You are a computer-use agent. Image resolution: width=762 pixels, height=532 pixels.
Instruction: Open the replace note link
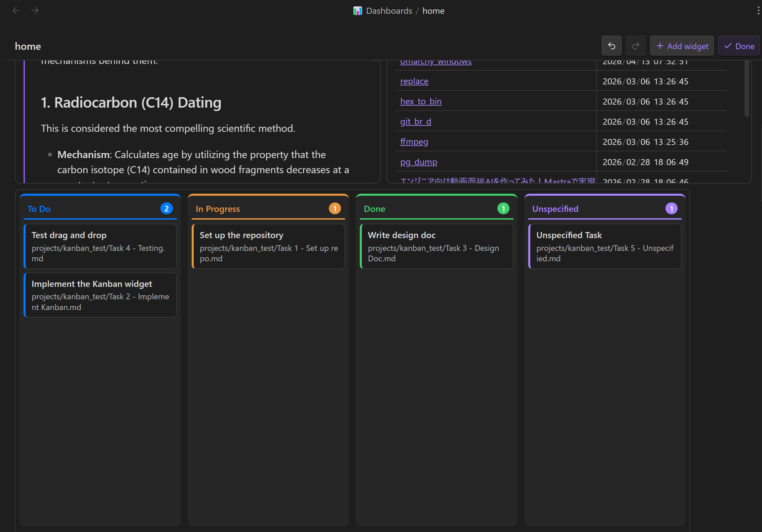(414, 81)
